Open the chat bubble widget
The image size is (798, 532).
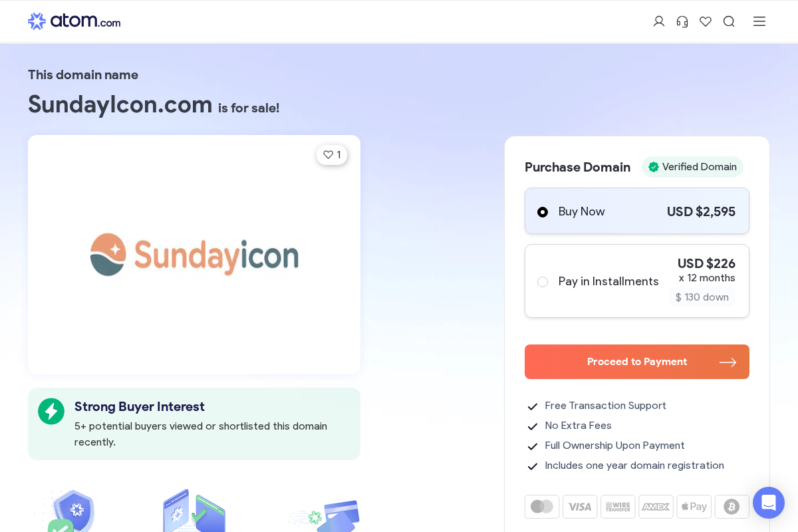769,503
